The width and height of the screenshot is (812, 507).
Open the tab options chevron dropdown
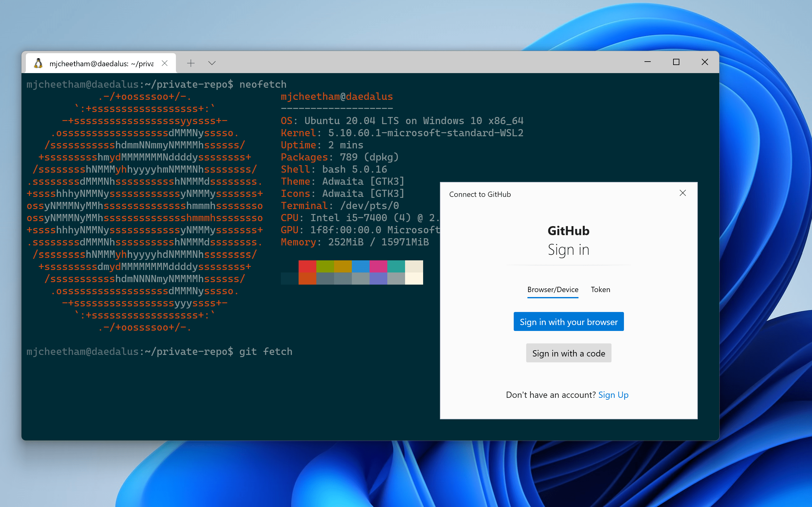pyautogui.click(x=211, y=63)
